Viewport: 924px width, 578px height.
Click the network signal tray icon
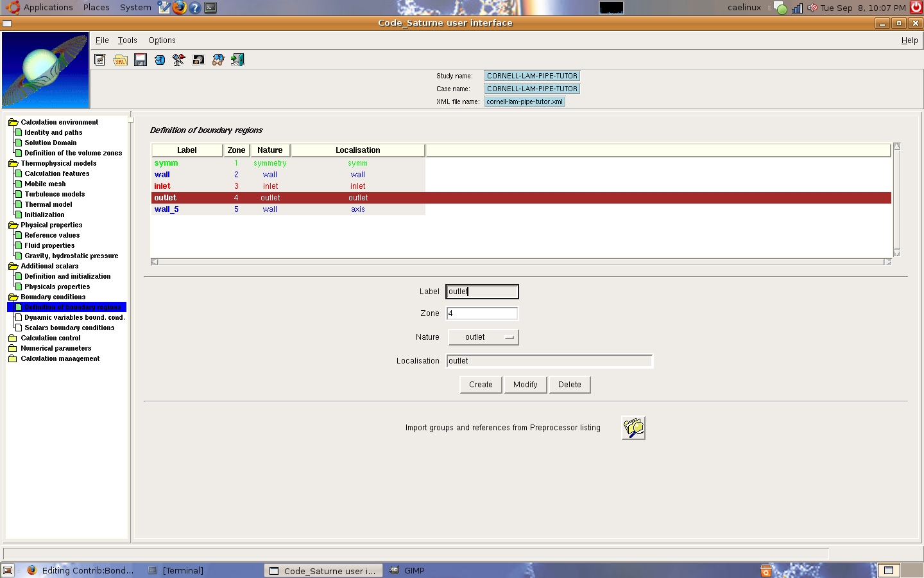click(797, 8)
